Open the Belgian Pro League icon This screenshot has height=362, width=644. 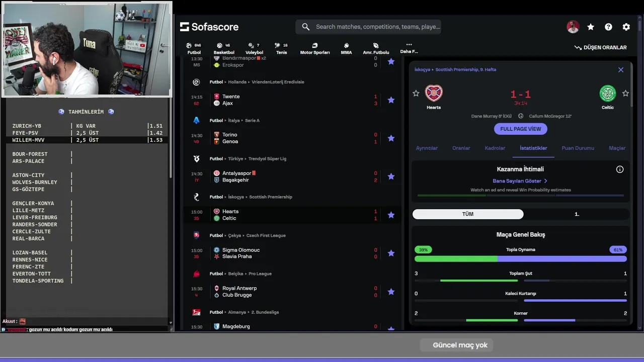pyautogui.click(x=196, y=274)
